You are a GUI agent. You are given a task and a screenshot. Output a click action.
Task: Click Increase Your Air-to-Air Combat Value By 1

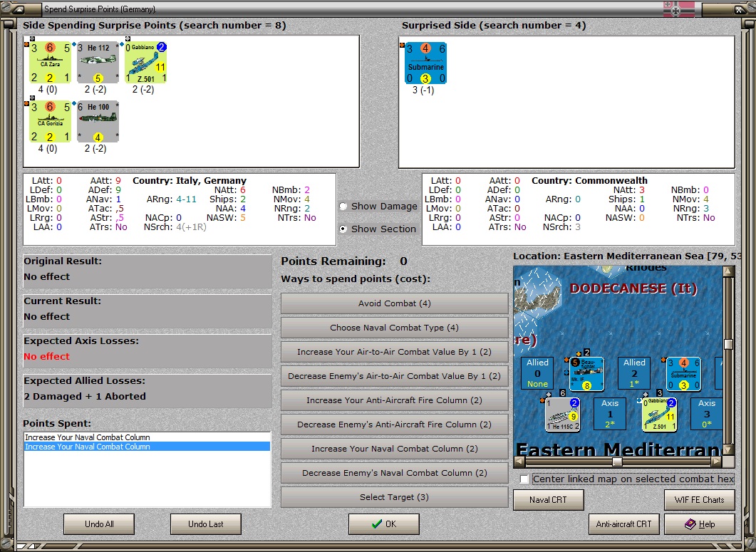pos(395,352)
